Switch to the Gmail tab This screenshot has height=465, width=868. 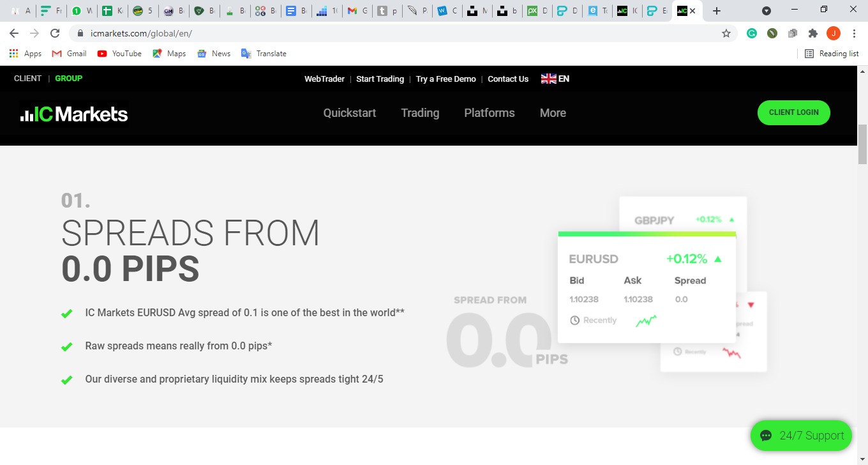357,11
